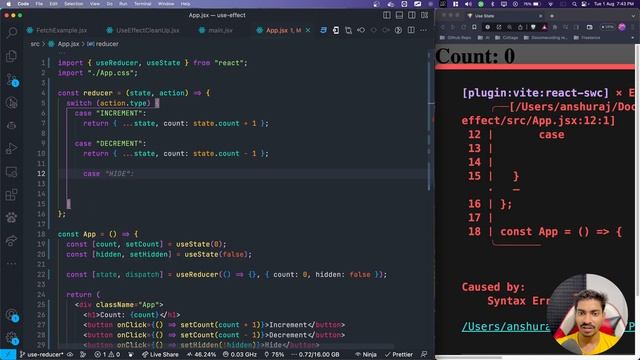Open Manage gear in activity bar

(x=11, y=338)
